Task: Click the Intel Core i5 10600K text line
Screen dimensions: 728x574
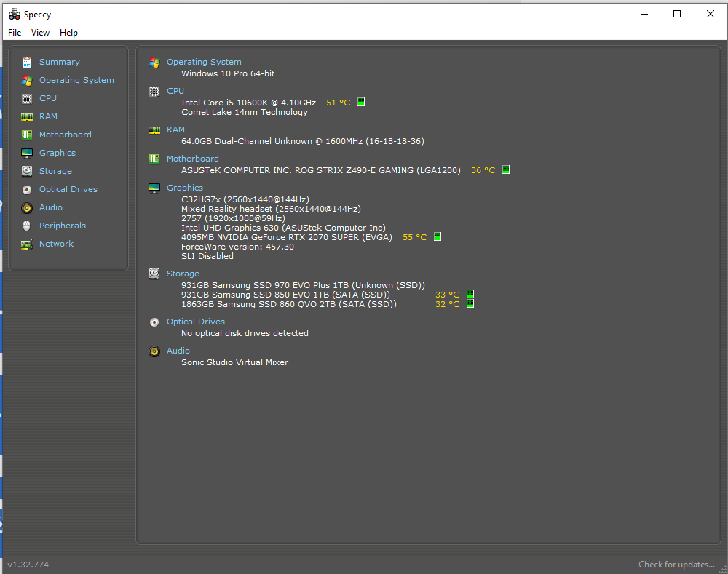Action: tap(248, 103)
